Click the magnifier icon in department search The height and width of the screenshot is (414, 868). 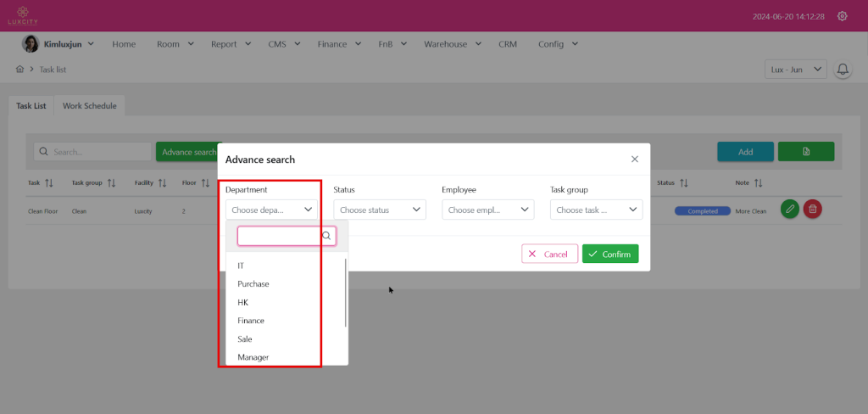pyautogui.click(x=326, y=236)
